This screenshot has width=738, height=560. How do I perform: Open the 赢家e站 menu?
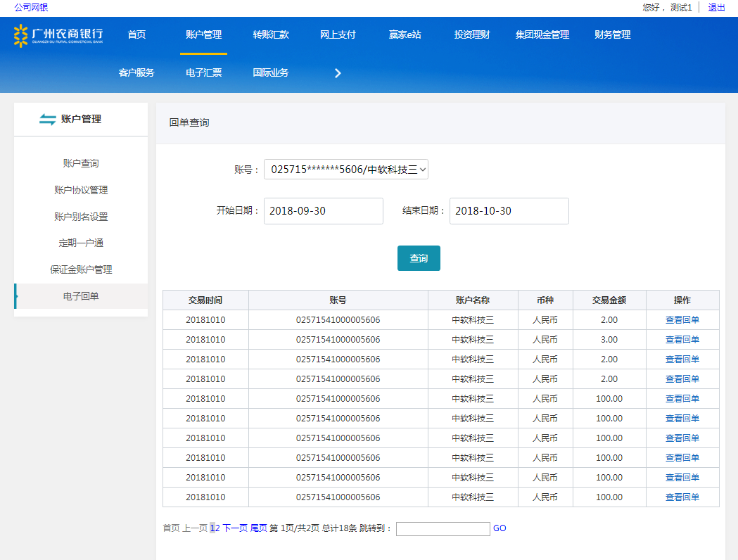click(x=405, y=34)
